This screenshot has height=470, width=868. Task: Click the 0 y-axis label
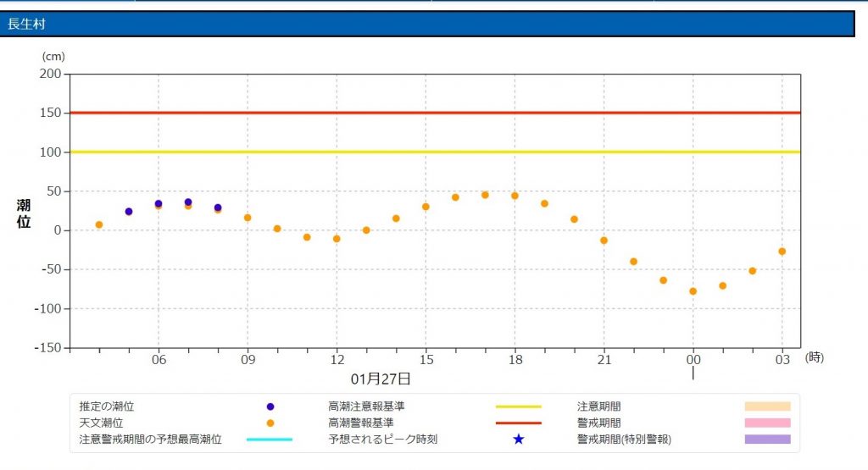58,230
